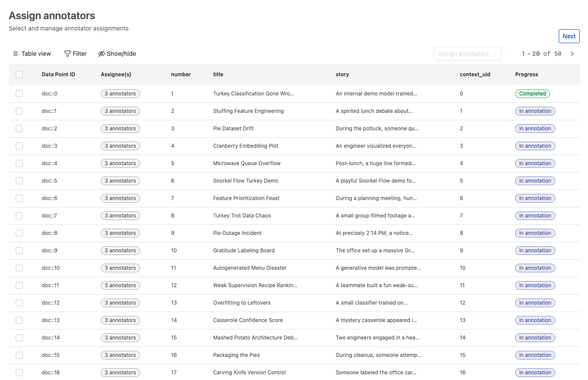Go to the next page of data points
Image resolution: width=588 pixels, height=380 pixels.
coord(572,53)
